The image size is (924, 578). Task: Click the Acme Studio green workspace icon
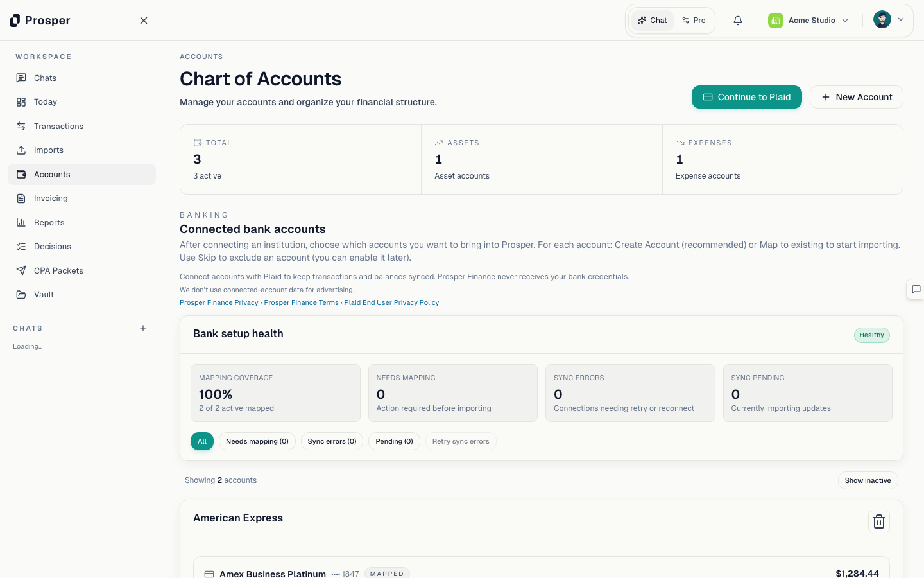click(776, 21)
